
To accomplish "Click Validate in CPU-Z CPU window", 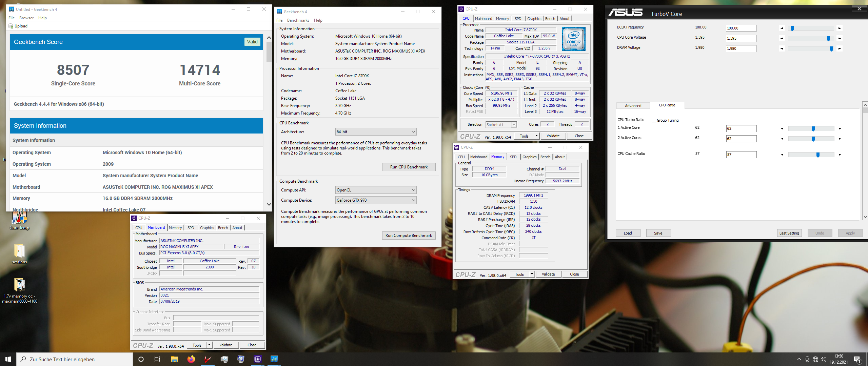I will [x=553, y=136].
